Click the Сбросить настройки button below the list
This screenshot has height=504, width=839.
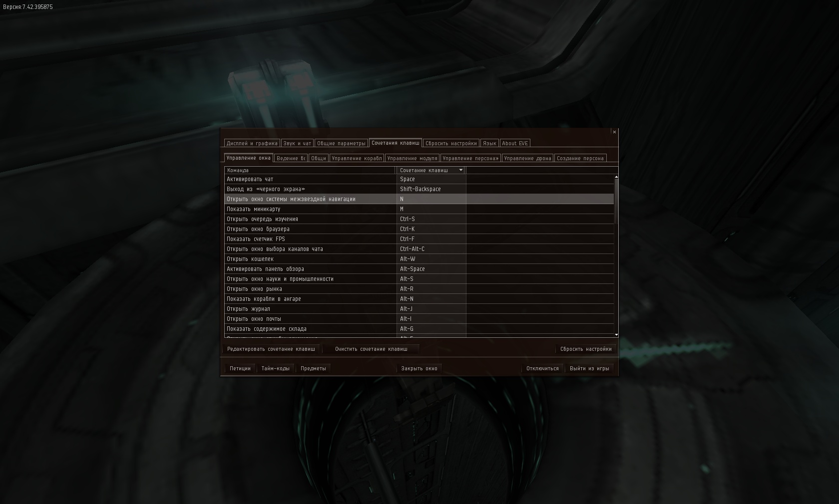click(586, 349)
